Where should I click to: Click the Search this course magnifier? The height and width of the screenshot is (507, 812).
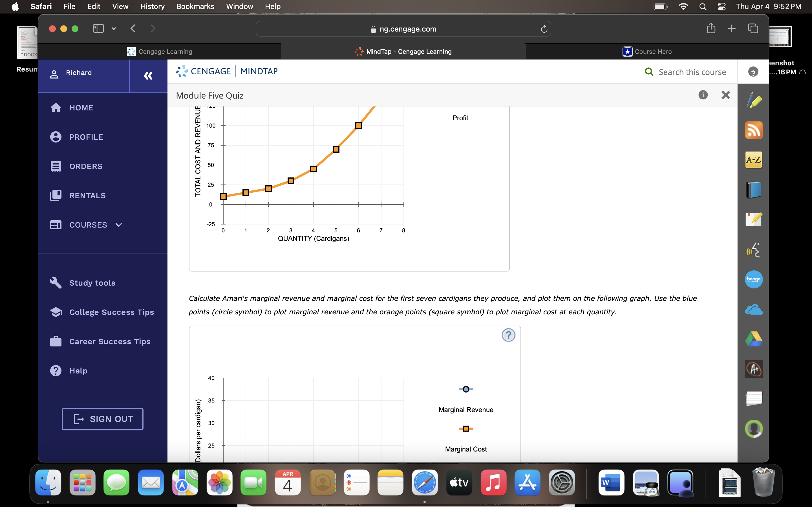(x=649, y=72)
